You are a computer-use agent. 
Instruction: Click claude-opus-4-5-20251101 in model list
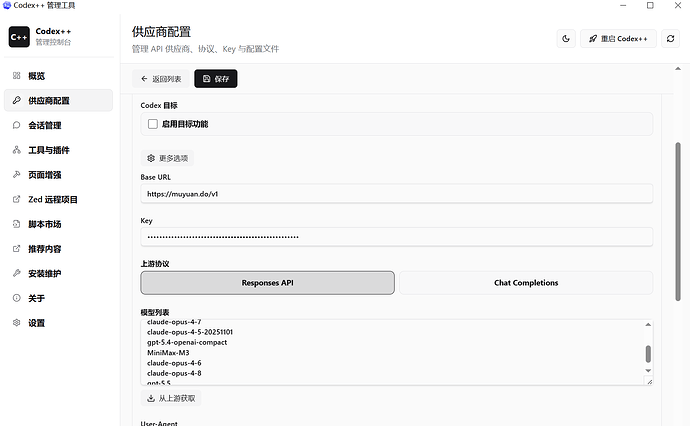click(x=190, y=332)
